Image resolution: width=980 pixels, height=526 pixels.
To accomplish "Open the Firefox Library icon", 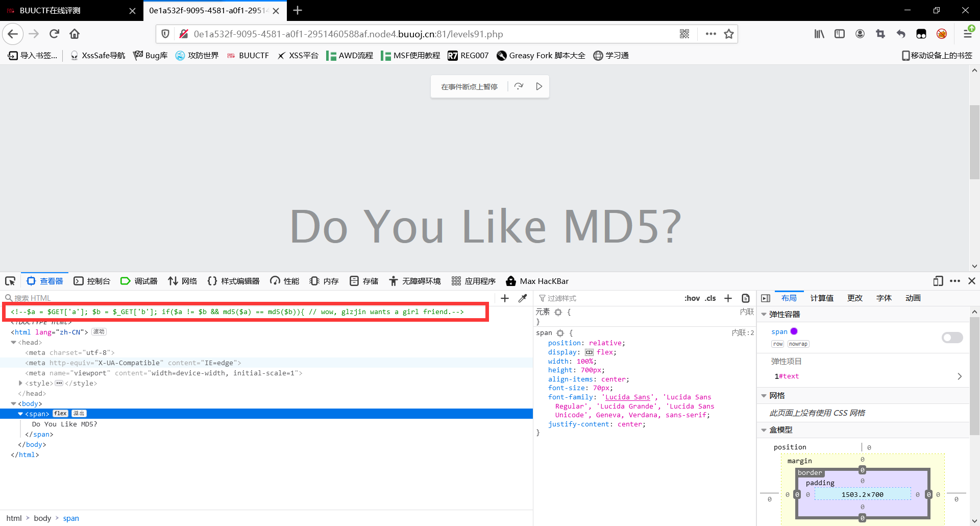I will (819, 34).
